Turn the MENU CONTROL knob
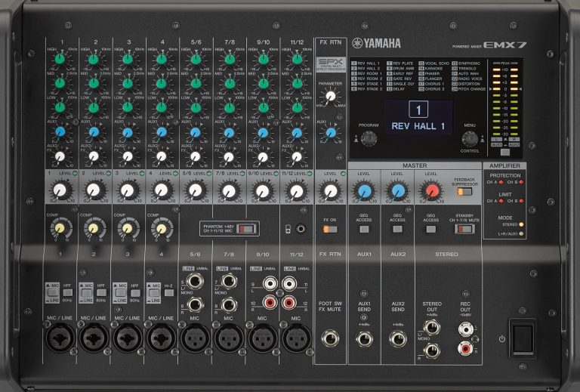The width and height of the screenshot is (580, 392). coord(470,139)
